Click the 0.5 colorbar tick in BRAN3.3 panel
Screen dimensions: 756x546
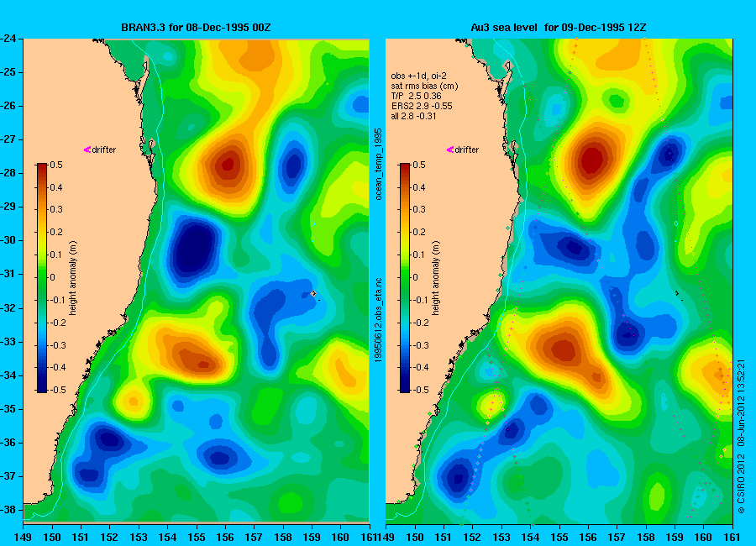(56, 165)
